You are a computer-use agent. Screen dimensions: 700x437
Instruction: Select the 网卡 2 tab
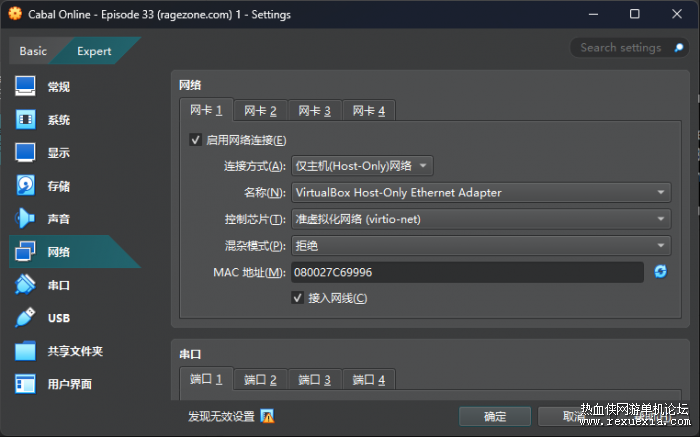260,111
